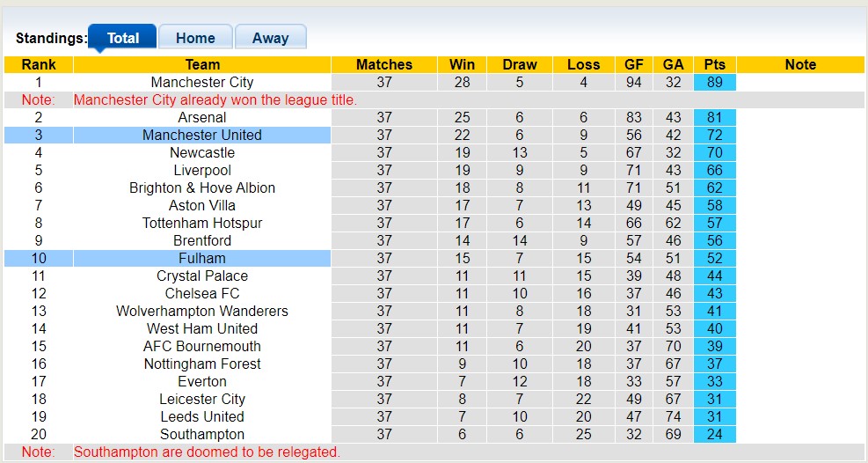
Task: Open the Home standings tab
Action: 195,38
